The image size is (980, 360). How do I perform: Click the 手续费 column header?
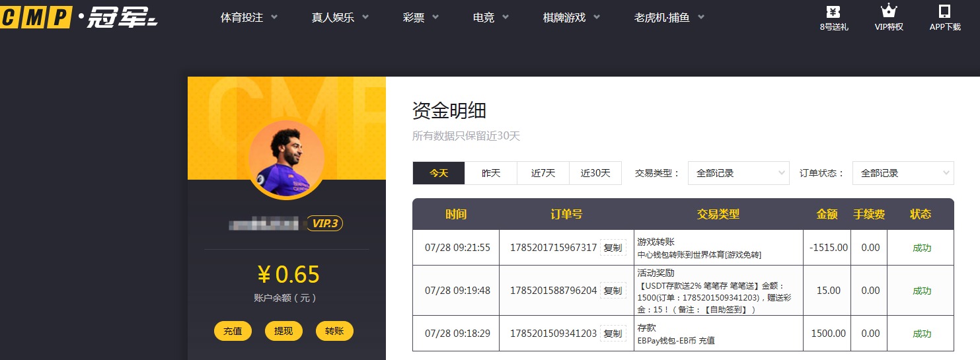[869, 214]
